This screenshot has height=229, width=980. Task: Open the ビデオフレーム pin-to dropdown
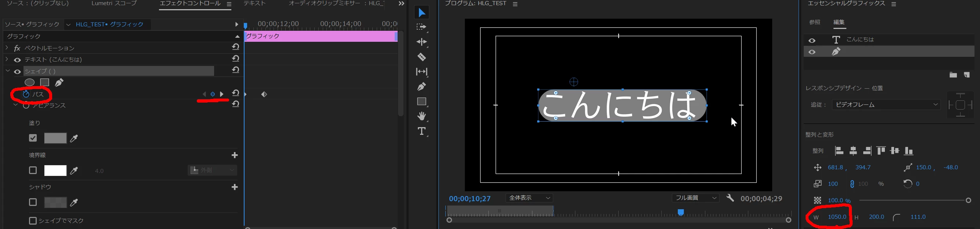(x=886, y=104)
